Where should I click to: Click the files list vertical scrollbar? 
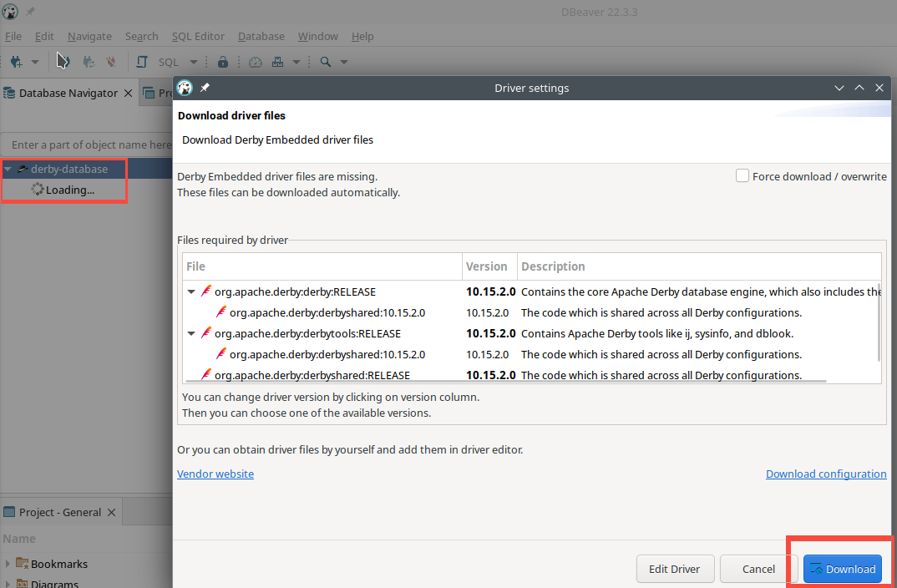pos(879,322)
